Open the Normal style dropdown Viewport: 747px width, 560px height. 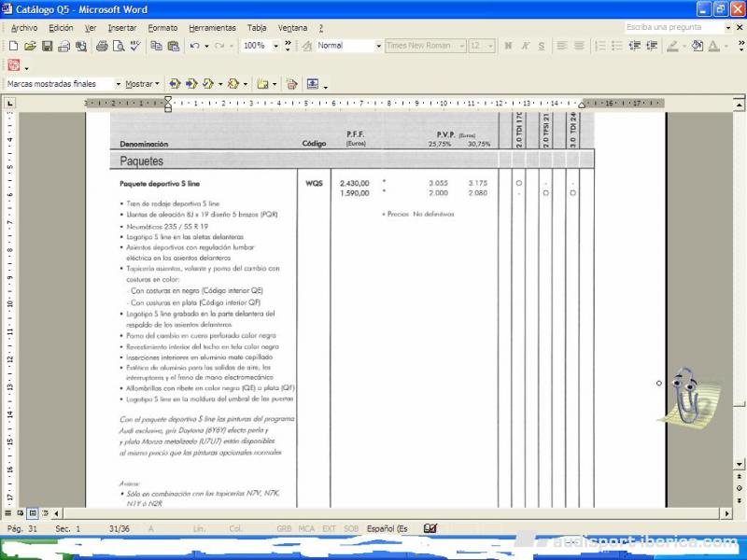379,46
